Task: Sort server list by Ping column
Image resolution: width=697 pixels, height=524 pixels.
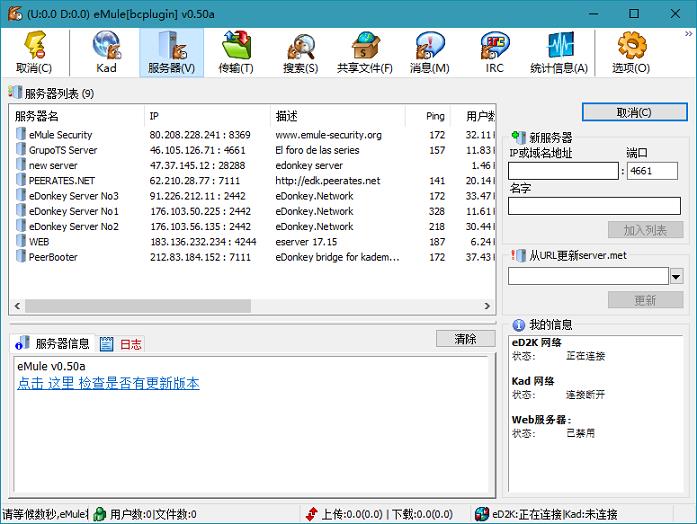Action: pos(435,116)
